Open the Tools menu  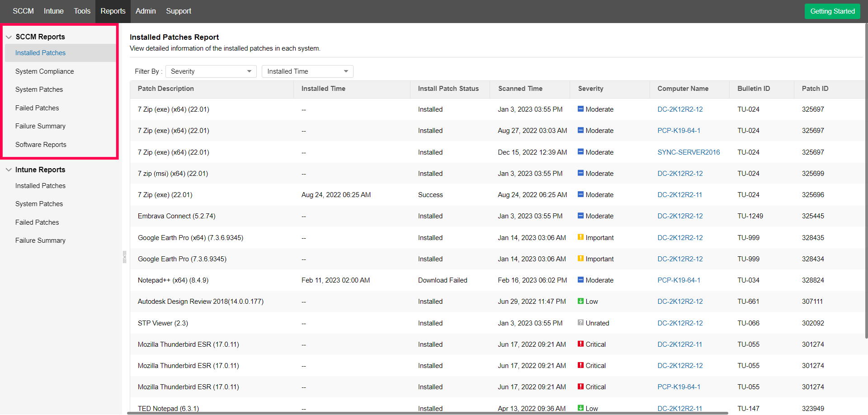82,11
